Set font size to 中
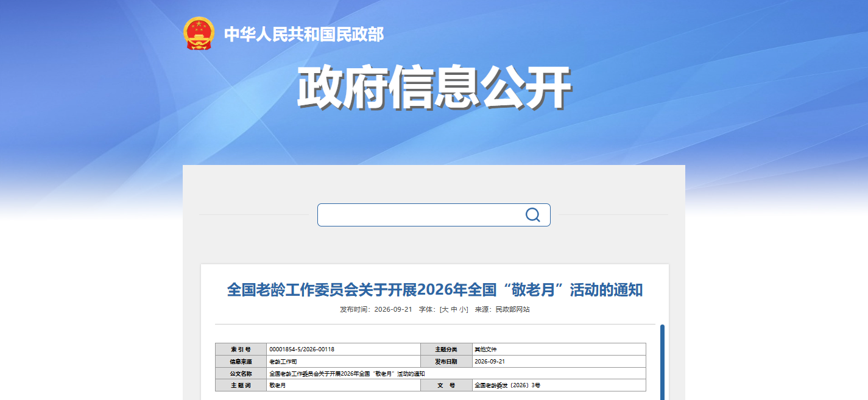 [454, 310]
